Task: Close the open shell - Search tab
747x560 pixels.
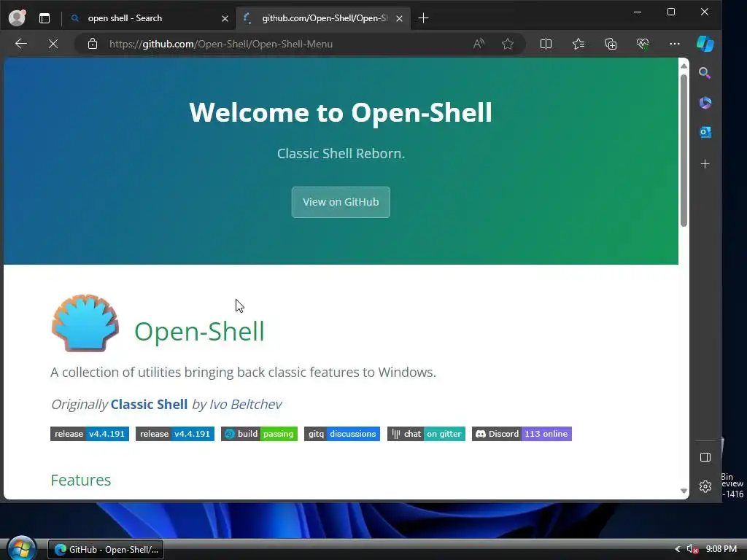Action: pos(225,18)
